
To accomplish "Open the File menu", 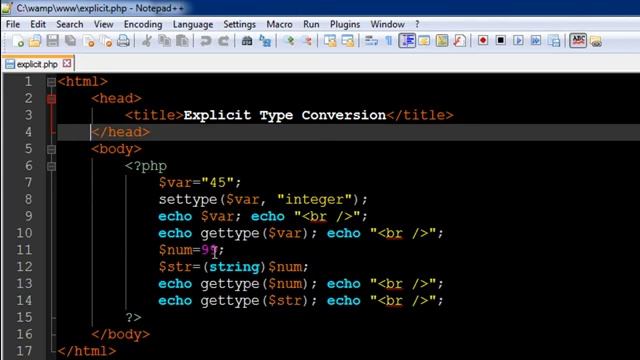I will point(13,24).
